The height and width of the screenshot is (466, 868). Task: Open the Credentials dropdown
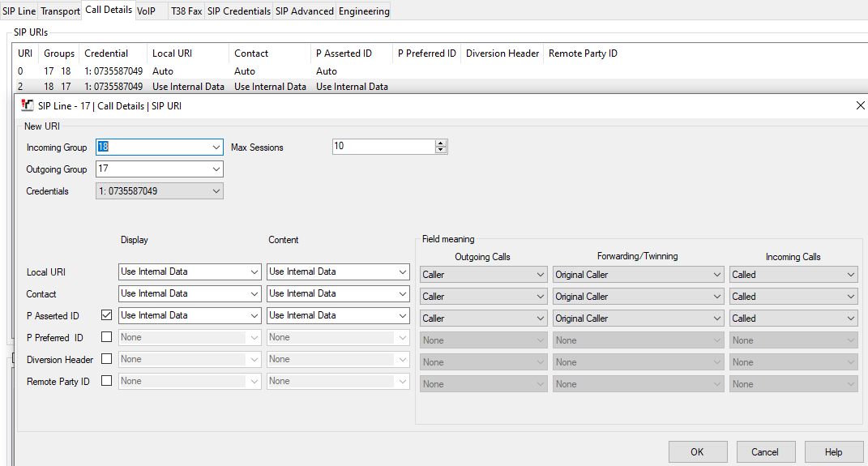216,191
